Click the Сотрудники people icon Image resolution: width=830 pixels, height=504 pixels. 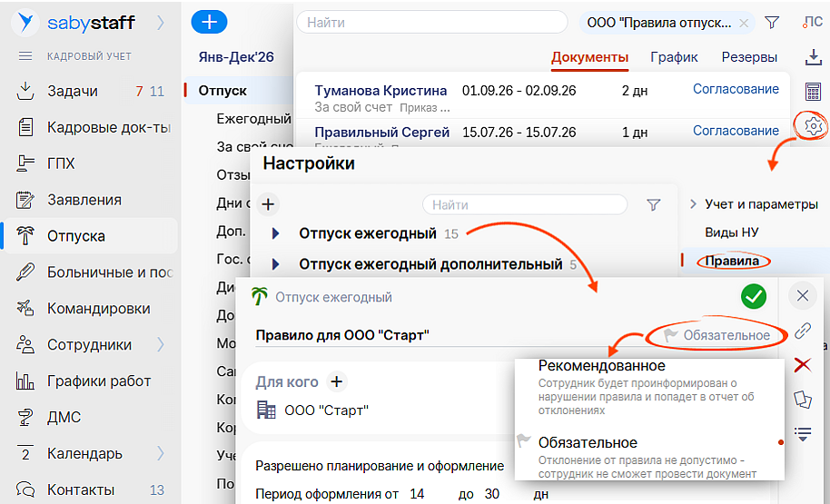pyautogui.click(x=25, y=345)
